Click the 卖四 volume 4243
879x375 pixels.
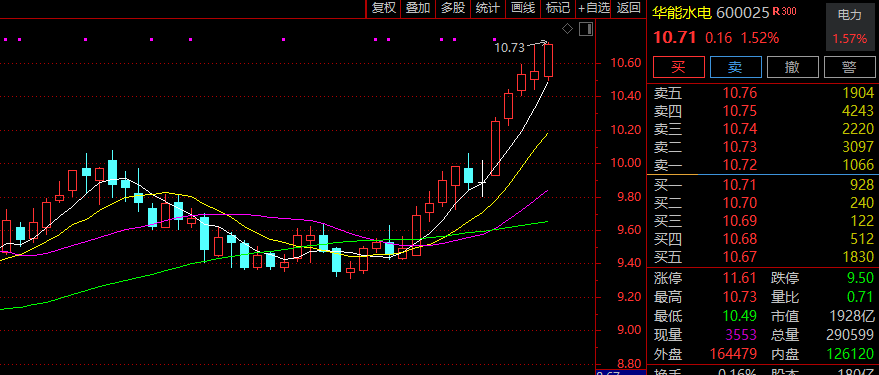(x=858, y=111)
